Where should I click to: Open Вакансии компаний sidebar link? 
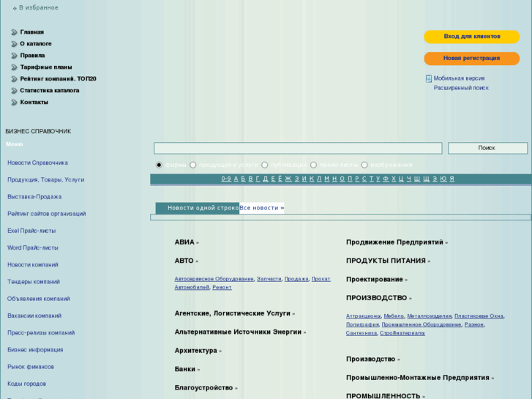click(34, 316)
